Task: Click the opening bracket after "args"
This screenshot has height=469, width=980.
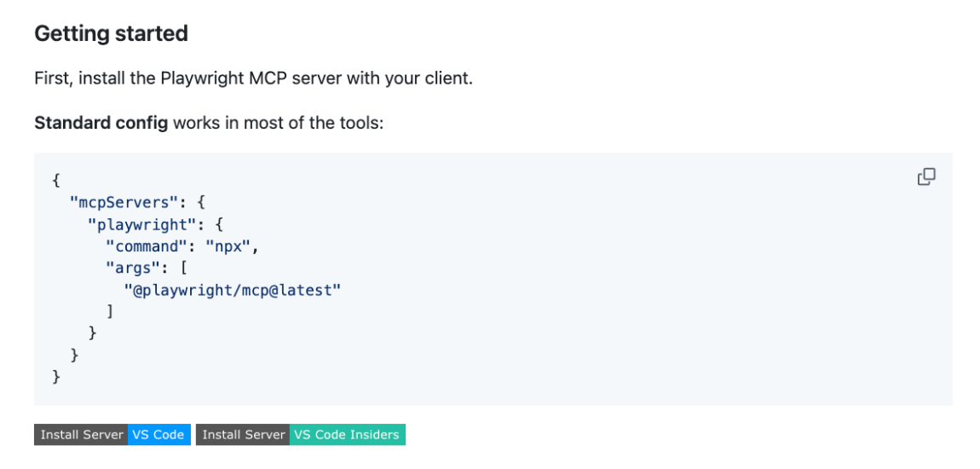Action: [182, 268]
